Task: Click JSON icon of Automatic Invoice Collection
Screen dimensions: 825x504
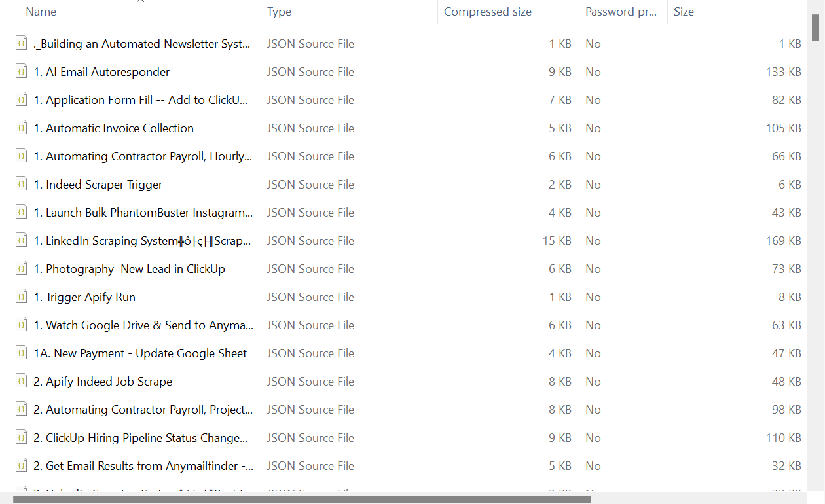Action: click(22, 128)
